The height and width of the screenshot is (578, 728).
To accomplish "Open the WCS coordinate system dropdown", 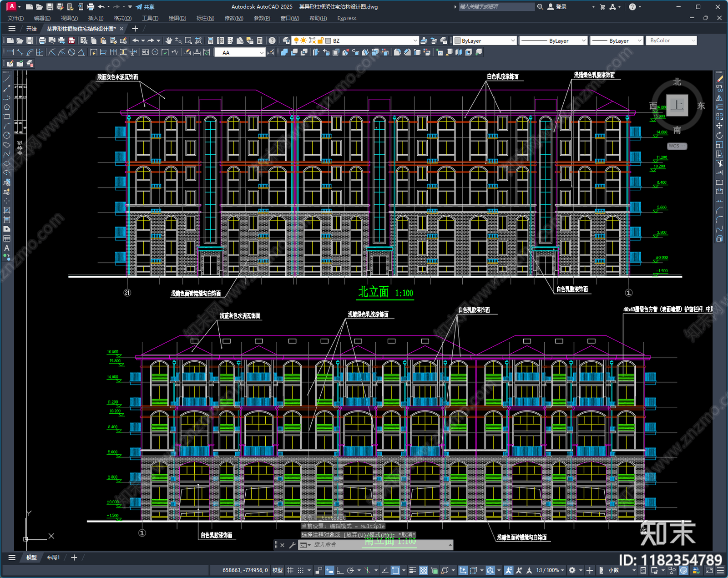I will pyautogui.click(x=677, y=146).
